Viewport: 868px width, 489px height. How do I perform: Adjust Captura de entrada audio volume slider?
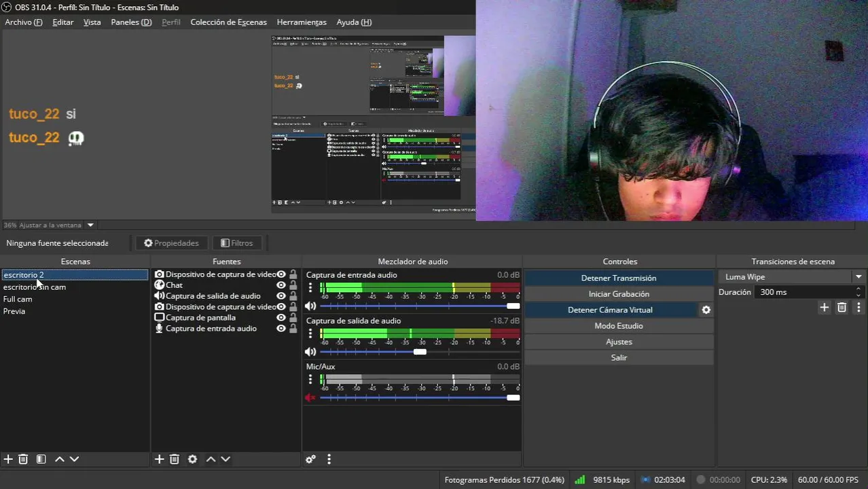[420, 306]
